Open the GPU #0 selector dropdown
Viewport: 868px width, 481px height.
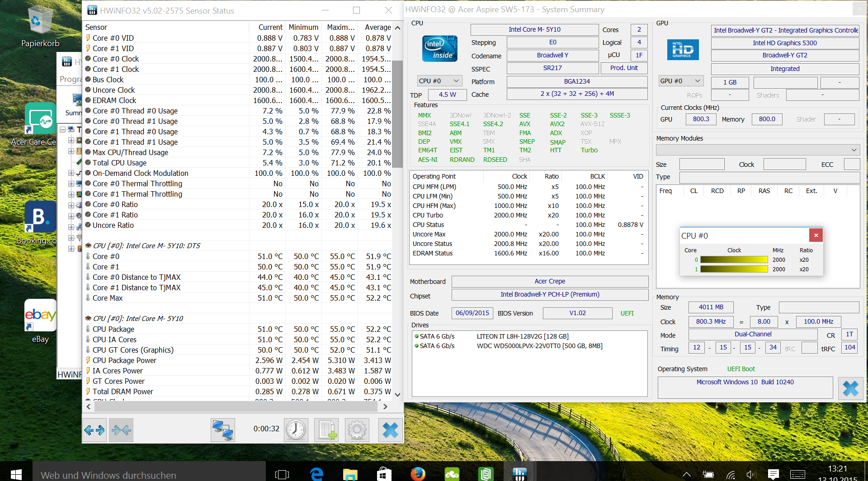[x=681, y=81]
